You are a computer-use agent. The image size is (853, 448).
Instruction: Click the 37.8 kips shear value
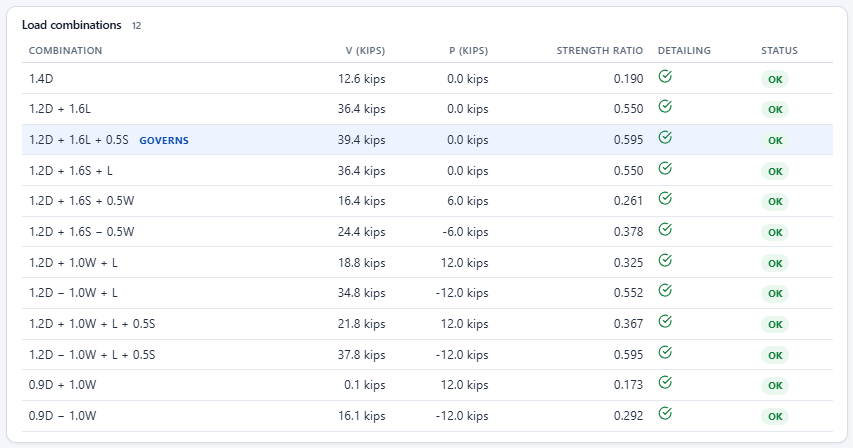coord(361,354)
